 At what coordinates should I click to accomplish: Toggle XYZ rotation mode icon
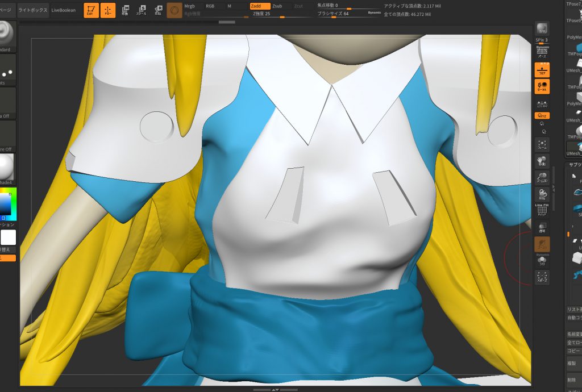pos(542,116)
